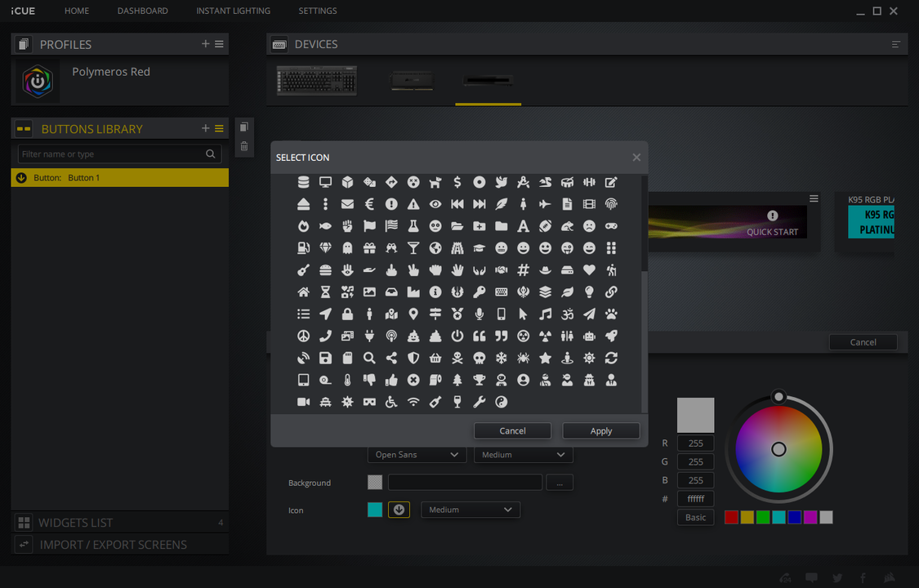Viewport: 919px width, 588px height.
Task: Pick the ghost icon
Action: click(347, 247)
